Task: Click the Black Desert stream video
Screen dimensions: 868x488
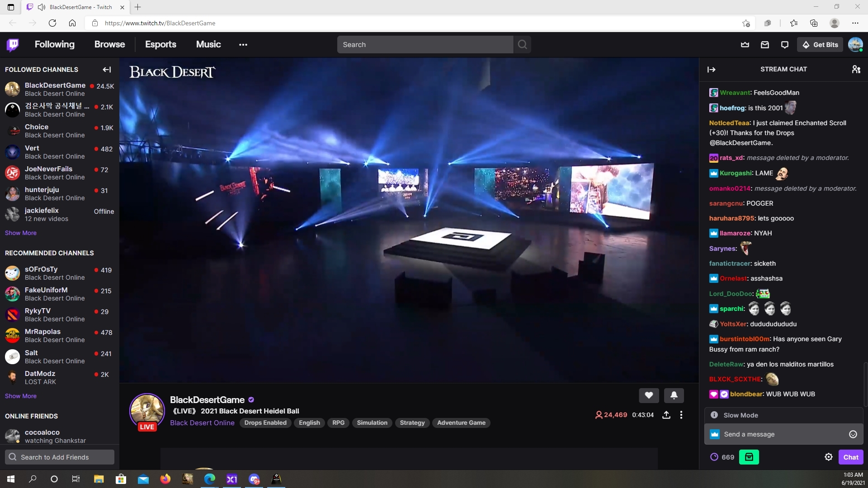Action: [x=409, y=220]
